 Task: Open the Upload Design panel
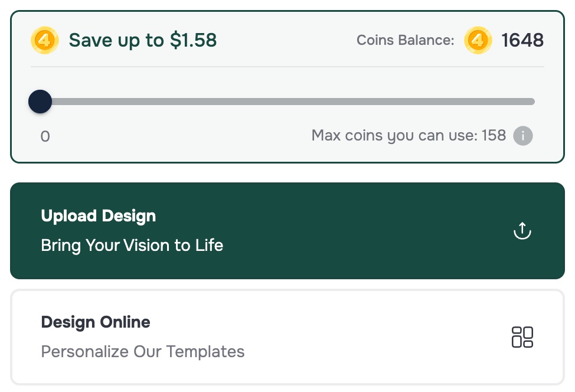pyautogui.click(x=287, y=230)
